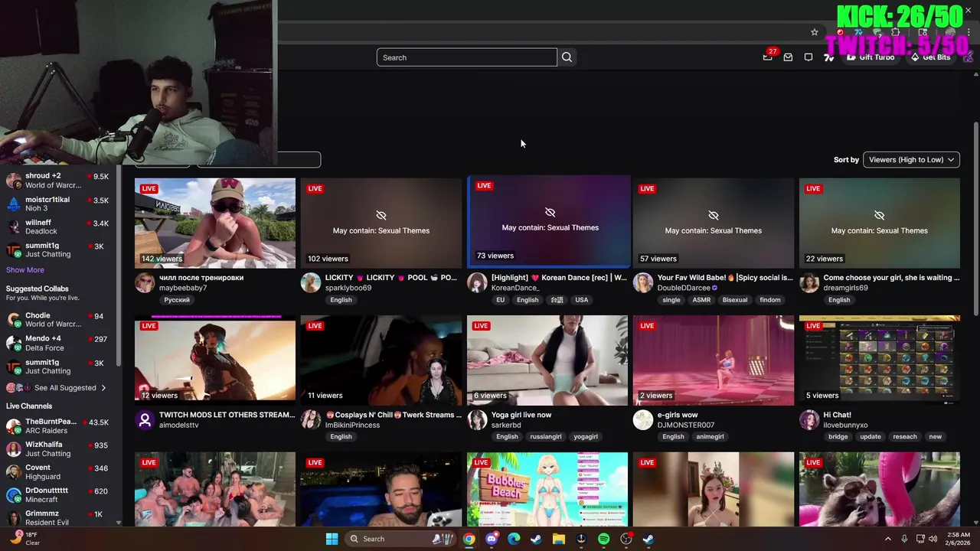
Task: Reveal the hidden DoubleDDarcee stream preview
Action: click(x=714, y=223)
